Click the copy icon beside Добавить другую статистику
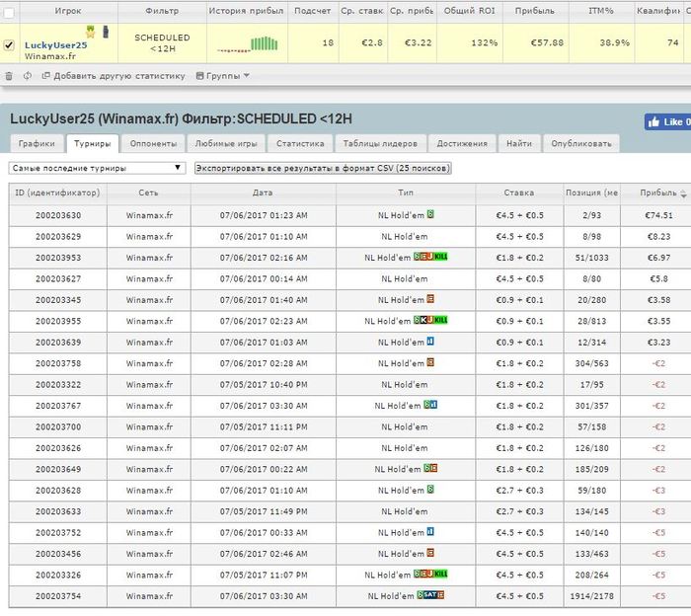Viewport: 691px width, 616px height. pyautogui.click(x=45, y=76)
